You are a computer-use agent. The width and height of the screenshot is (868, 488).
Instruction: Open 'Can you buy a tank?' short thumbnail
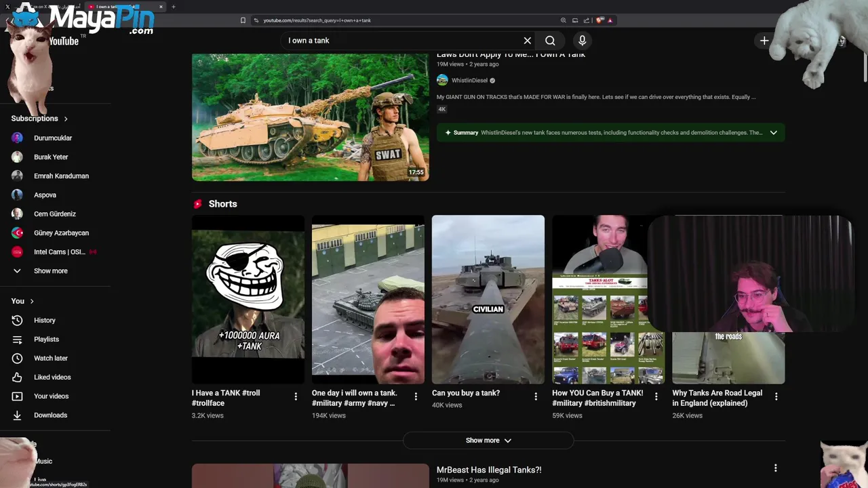point(488,300)
